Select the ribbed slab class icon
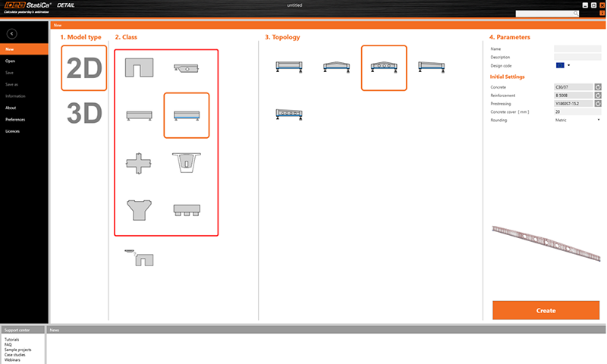The height and width of the screenshot is (364, 607). pos(187,210)
